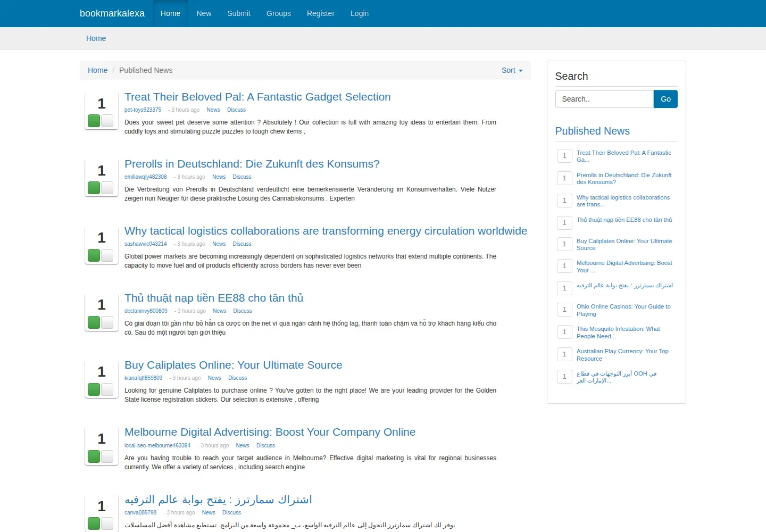The image size is (766, 532).
Task: Click the Go search button
Action: [x=665, y=99]
